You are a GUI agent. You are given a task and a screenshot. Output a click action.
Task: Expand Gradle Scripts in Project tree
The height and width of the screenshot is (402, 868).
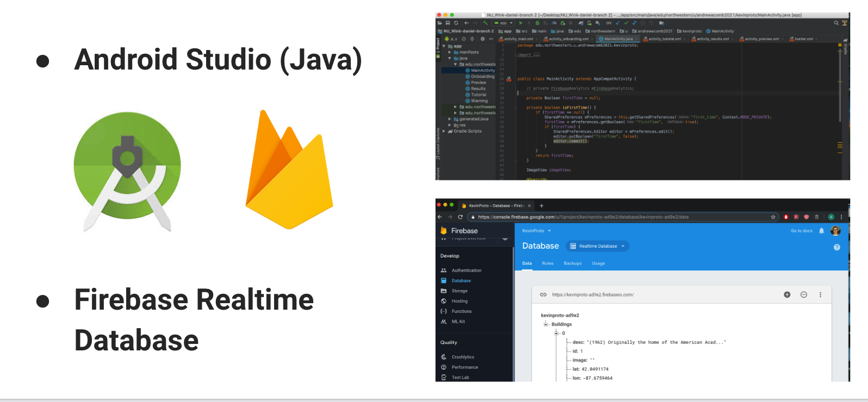(444, 131)
